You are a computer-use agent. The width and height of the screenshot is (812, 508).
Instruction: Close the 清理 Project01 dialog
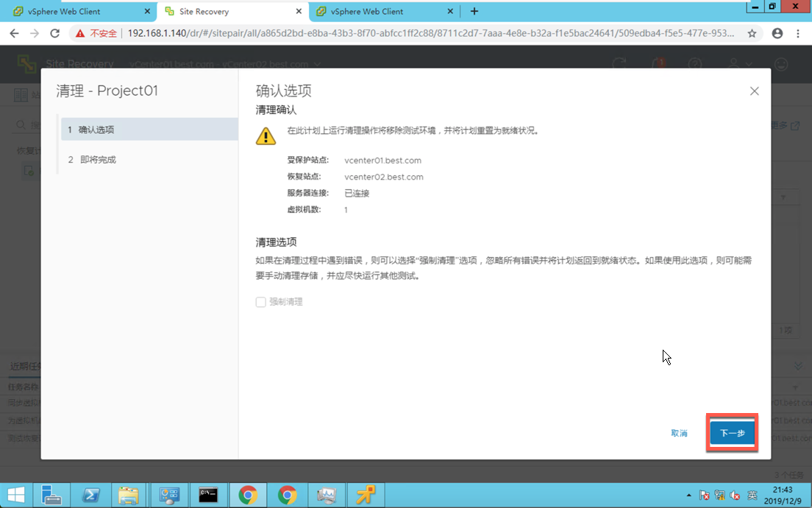point(754,91)
